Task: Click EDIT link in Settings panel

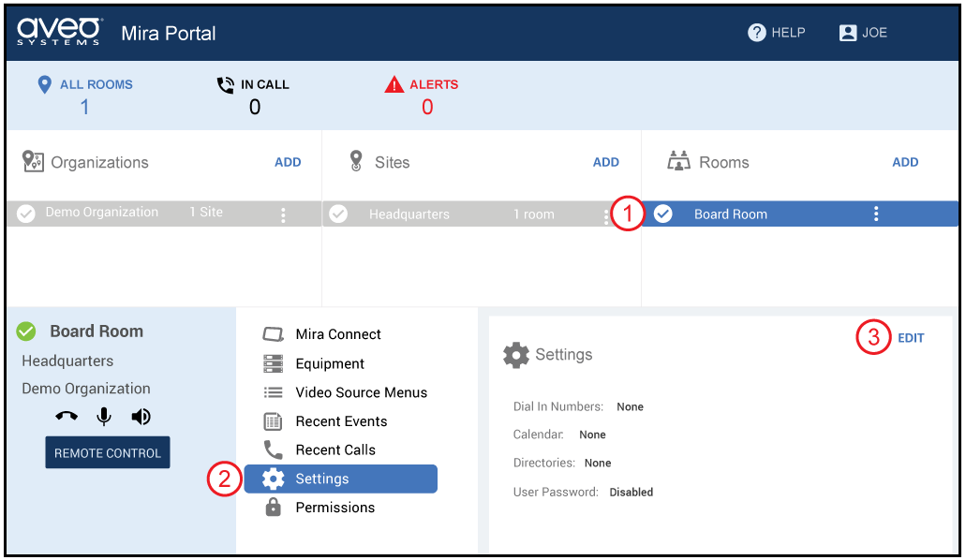Action: pos(911,338)
